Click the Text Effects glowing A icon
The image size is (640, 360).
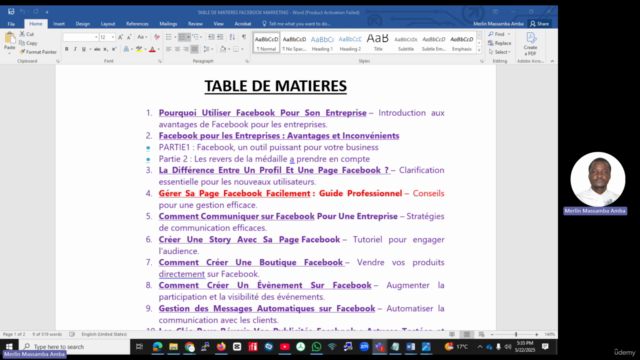coord(126,49)
